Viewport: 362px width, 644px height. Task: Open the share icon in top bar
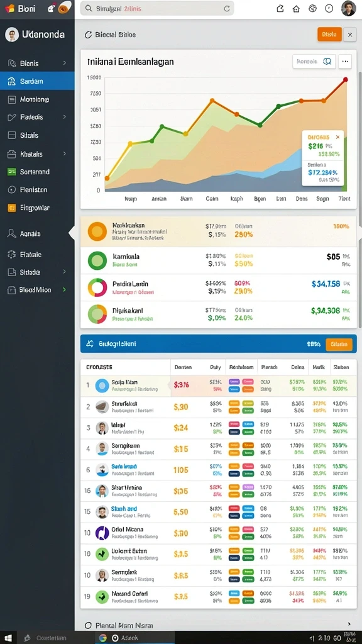pos(280,9)
